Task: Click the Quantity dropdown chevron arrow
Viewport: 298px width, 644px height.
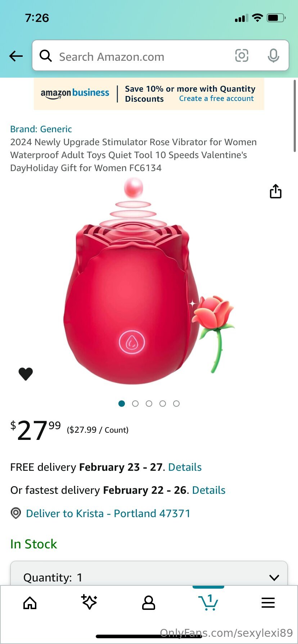Action: [274, 578]
